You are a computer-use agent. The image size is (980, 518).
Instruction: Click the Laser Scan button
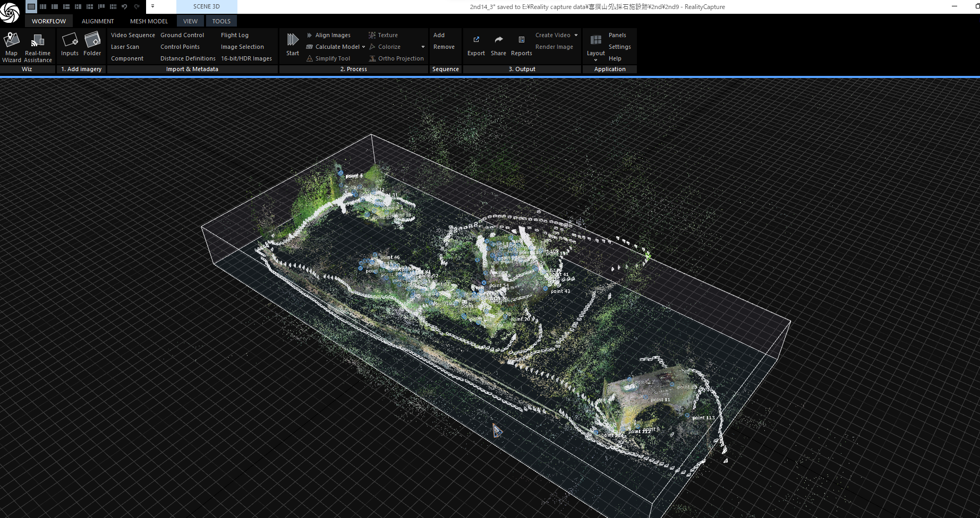click(125, 47)
